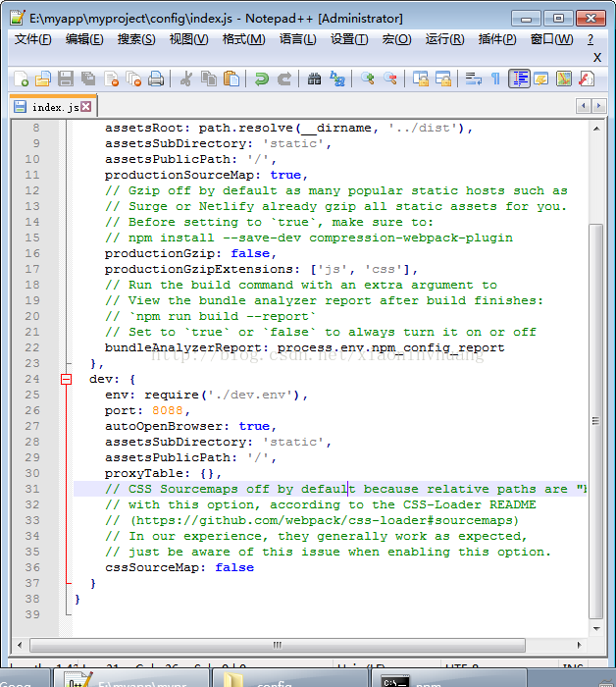This screenshot has width=616, height=687.
Task: Print the document with the printer icon
Action: coord(156,79)
